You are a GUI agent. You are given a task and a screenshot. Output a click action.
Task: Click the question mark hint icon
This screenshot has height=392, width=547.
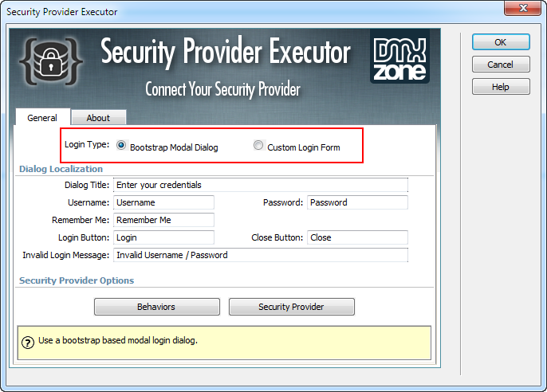pyautogui.click(x=28, y=343)
